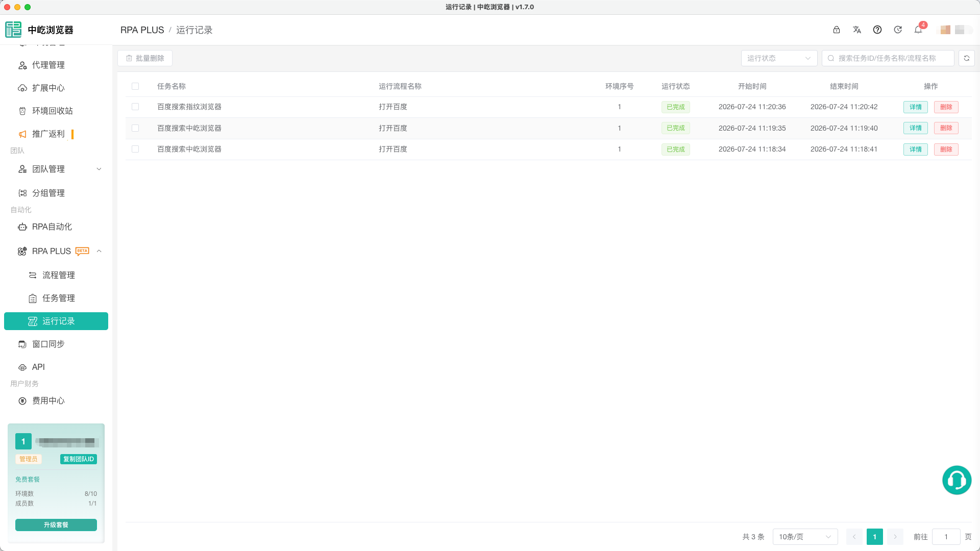The height and width of the screenshot is (551, 980).
Task: Open the language translation icon
Action: [857, 30]
